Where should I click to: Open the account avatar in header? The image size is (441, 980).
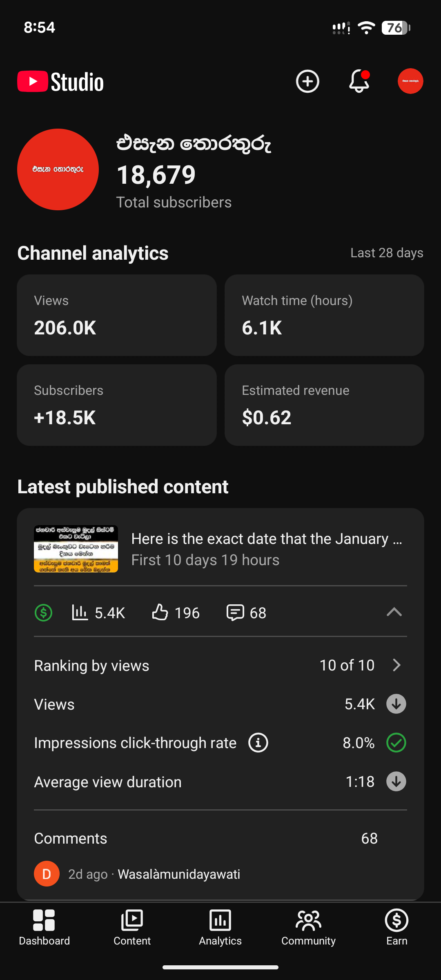[x=410, y=81]
